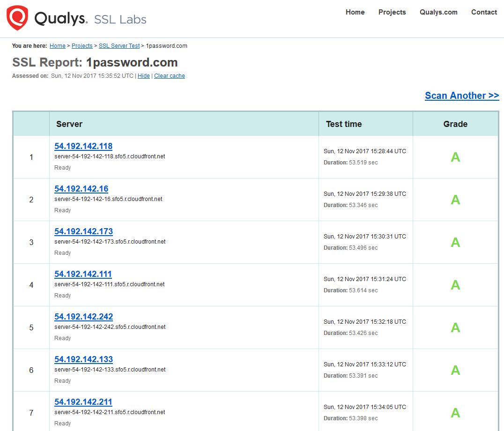Select hostname server-54-192-142-211.sfo5.r.cloudfront.net

point(110,412)
